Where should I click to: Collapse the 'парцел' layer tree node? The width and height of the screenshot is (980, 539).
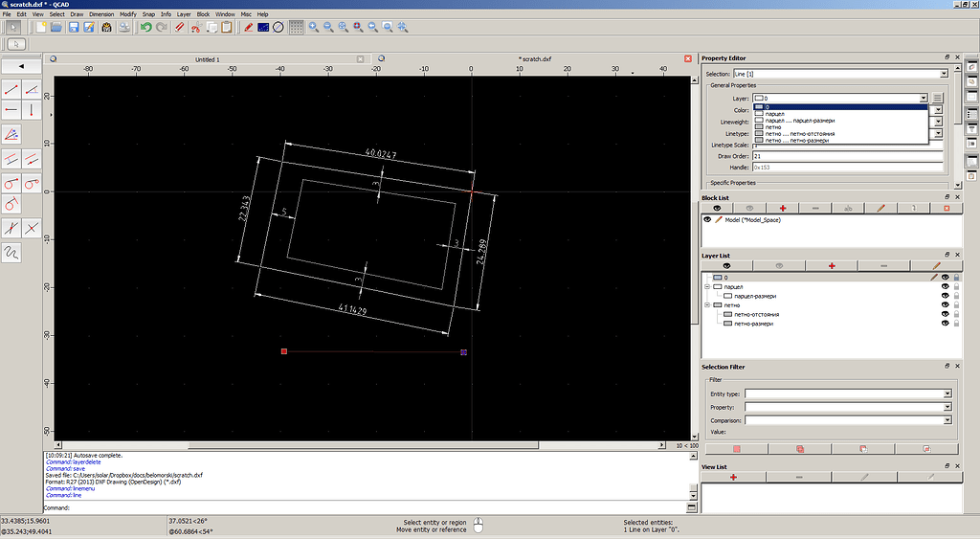(707, 287)
